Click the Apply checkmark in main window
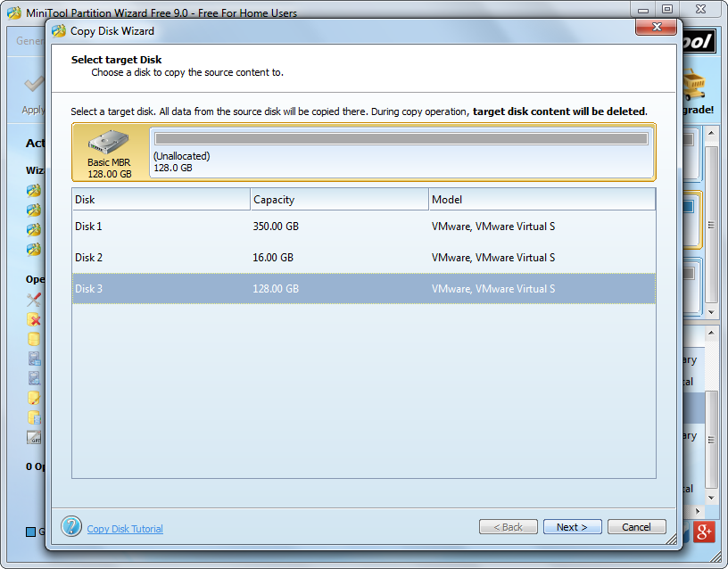 tap(34, 85)
